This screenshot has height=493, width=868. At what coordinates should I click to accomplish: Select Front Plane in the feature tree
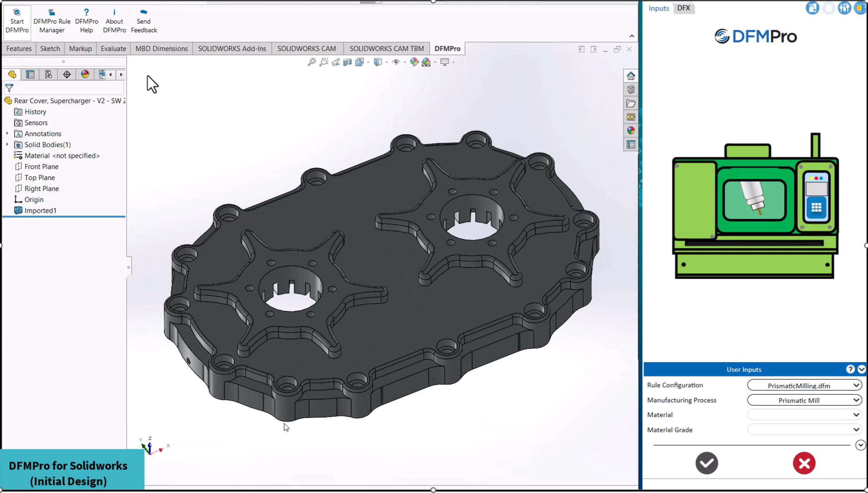[41, 166]
